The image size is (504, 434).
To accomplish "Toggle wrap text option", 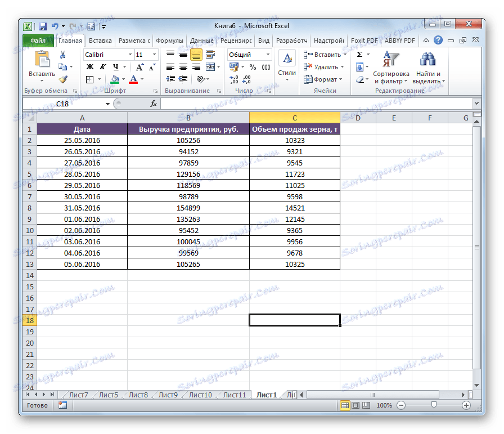I will click(210, 55).
